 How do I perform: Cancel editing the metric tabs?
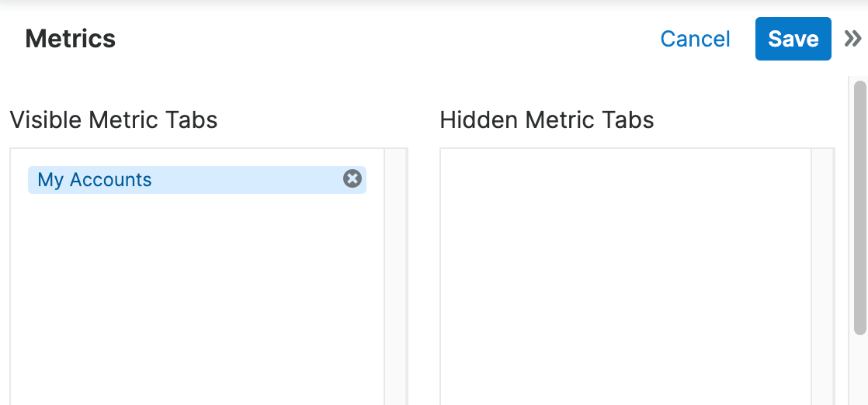coord(695,39)
